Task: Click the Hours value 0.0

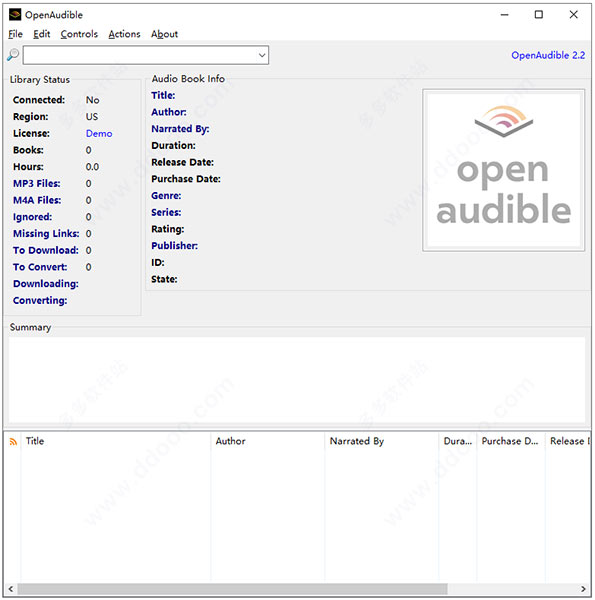Action: click(x=92, y=167)
